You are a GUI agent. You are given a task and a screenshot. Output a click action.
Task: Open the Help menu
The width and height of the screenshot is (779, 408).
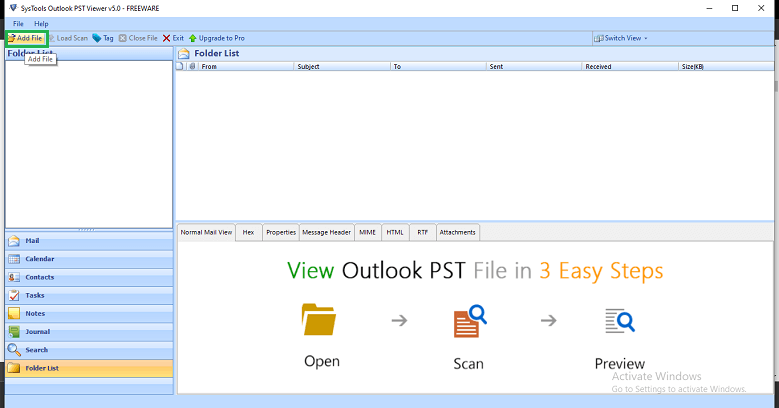pos(41,24)
